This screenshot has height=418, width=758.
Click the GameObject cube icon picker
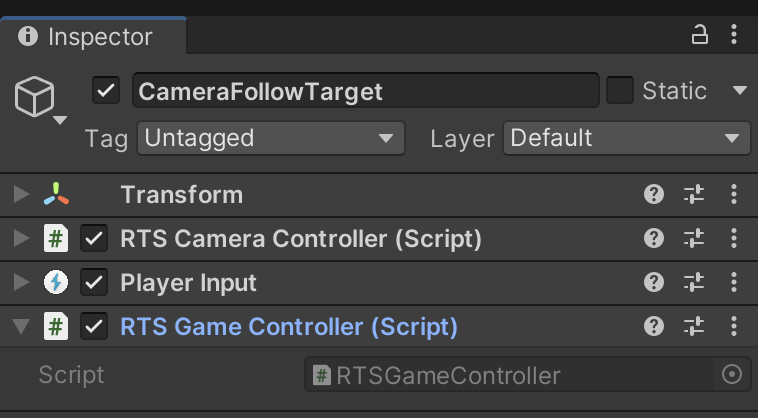pos(36,100)
